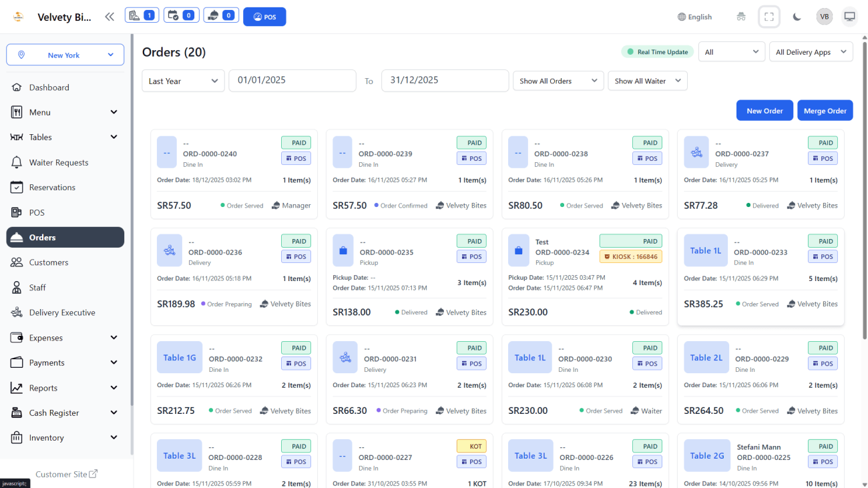The image size is (868, 488).
Task: Open the New York branch dropdown
Action: tap(65, 55)
